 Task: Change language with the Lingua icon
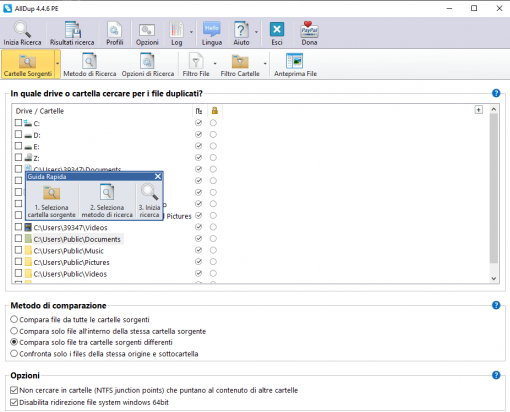[212, 33]
